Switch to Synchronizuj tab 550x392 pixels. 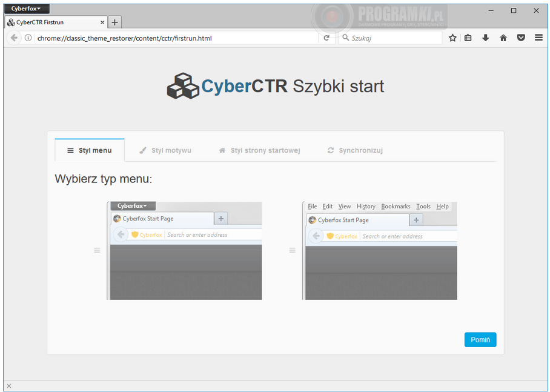click(x=355, y=150)
